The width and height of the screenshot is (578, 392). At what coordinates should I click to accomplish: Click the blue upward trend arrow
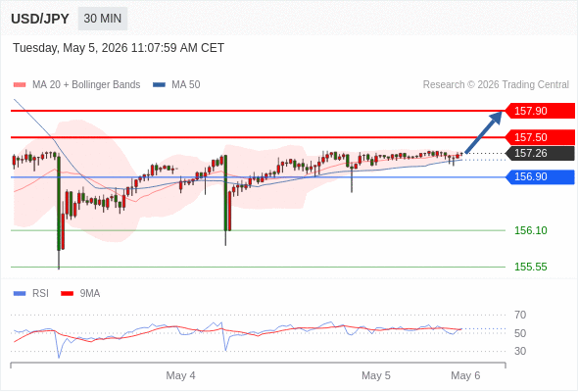click(x=484, y=132)
